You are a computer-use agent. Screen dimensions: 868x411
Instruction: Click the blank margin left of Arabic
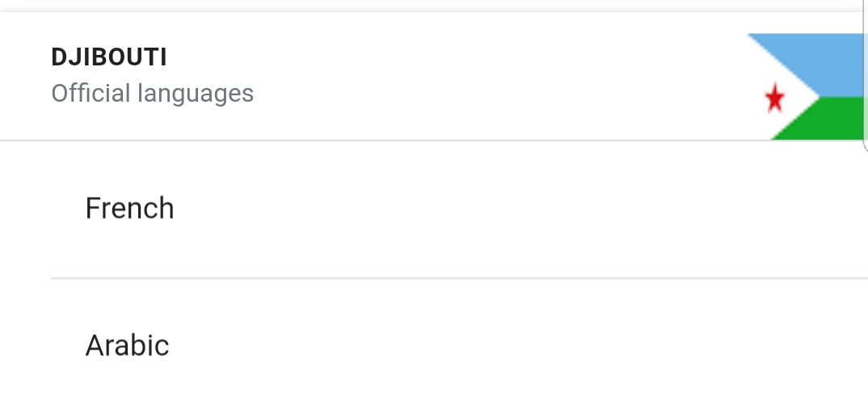pyautogui.click(x=42, y=345)
